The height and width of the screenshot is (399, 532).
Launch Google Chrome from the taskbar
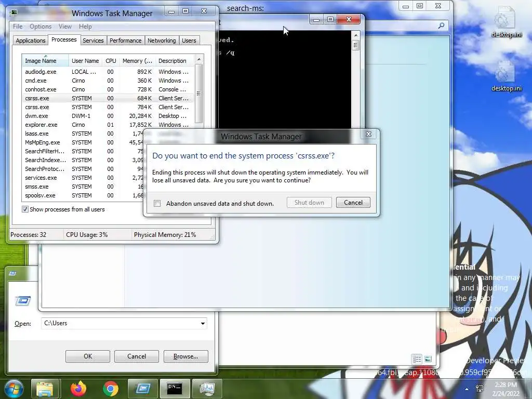(110, 389)
